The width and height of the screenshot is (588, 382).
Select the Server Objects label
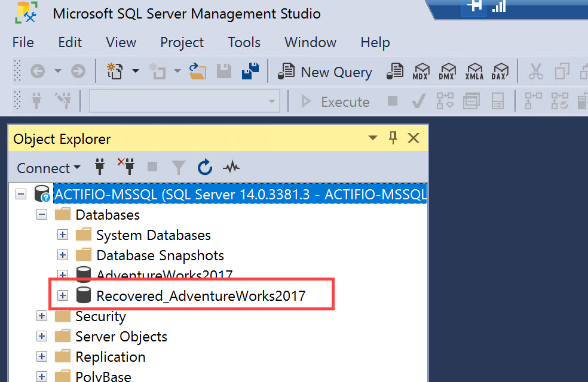[x=121, y=336]
